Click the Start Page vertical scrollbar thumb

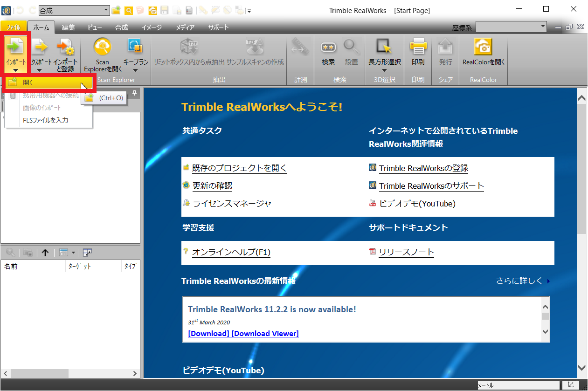tap(581, 169)
